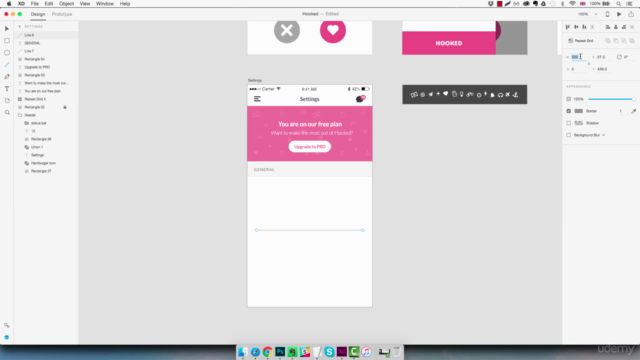Viewport: 640px width, 360px height.
Task: Click the first boolean (add) operation icon
Action: click(608, 41)
